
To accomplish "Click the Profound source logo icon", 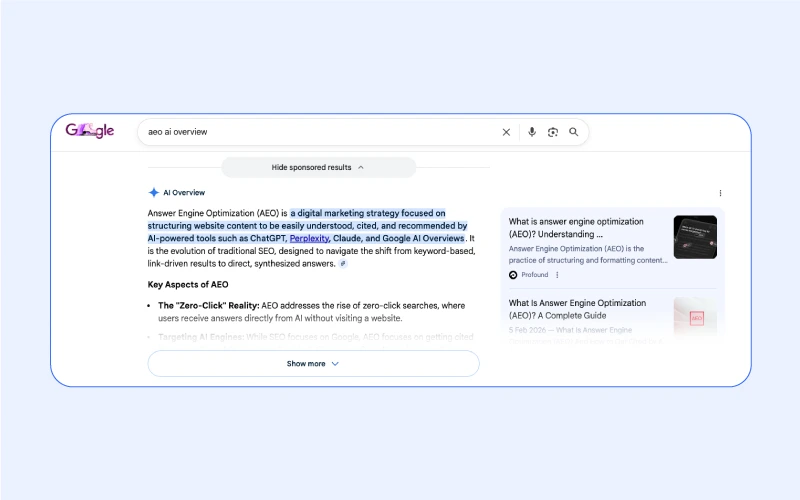I will 513,275.
